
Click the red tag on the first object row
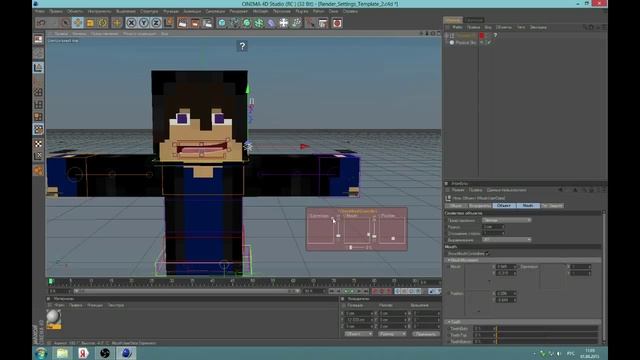482,36
